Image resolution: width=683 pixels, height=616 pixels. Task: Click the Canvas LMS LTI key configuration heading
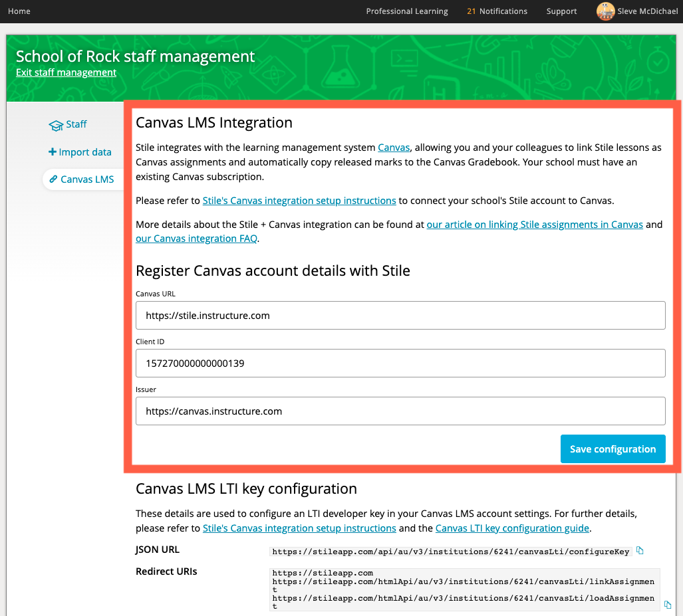(x=246, y=489)
